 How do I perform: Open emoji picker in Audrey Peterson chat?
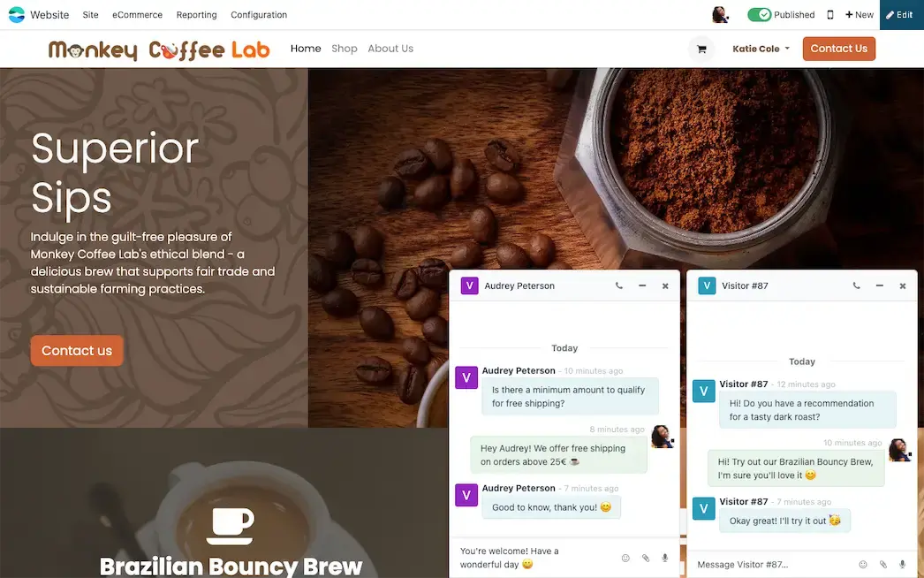(625, 558)
